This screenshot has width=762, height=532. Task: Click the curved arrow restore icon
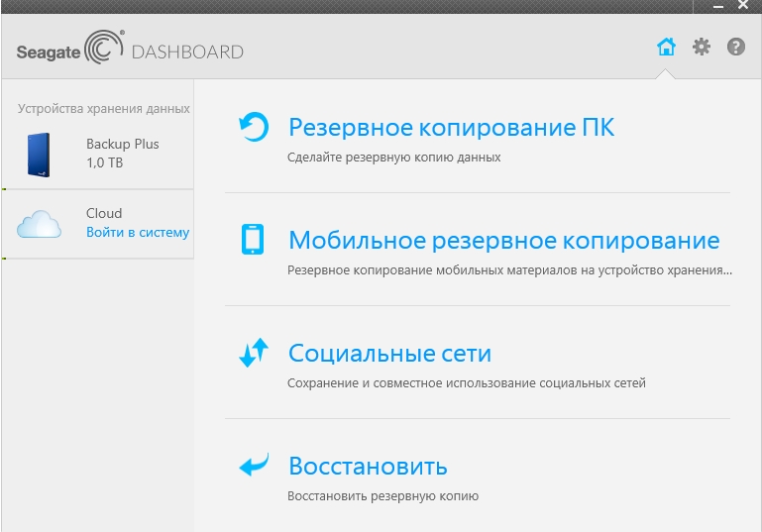254,465
